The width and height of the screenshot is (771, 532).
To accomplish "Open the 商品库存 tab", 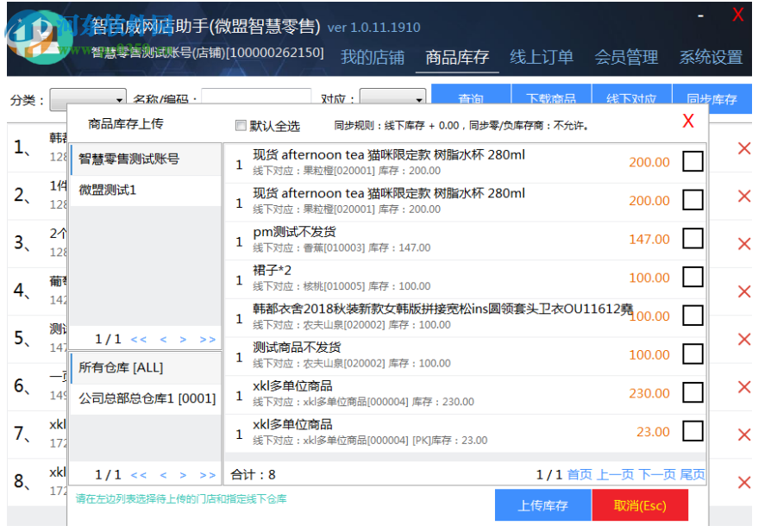I will (455, 58).
